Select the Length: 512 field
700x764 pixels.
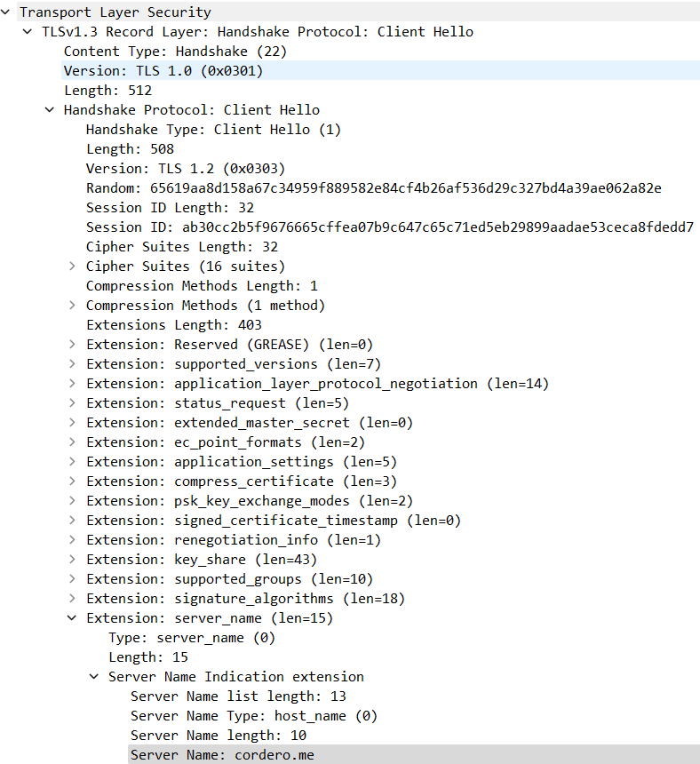click(107, 90)
